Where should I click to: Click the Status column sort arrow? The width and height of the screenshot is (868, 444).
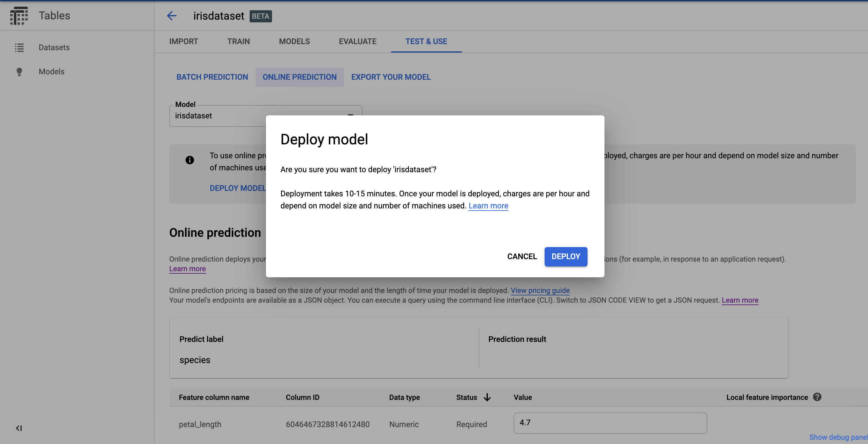(487, 397)
